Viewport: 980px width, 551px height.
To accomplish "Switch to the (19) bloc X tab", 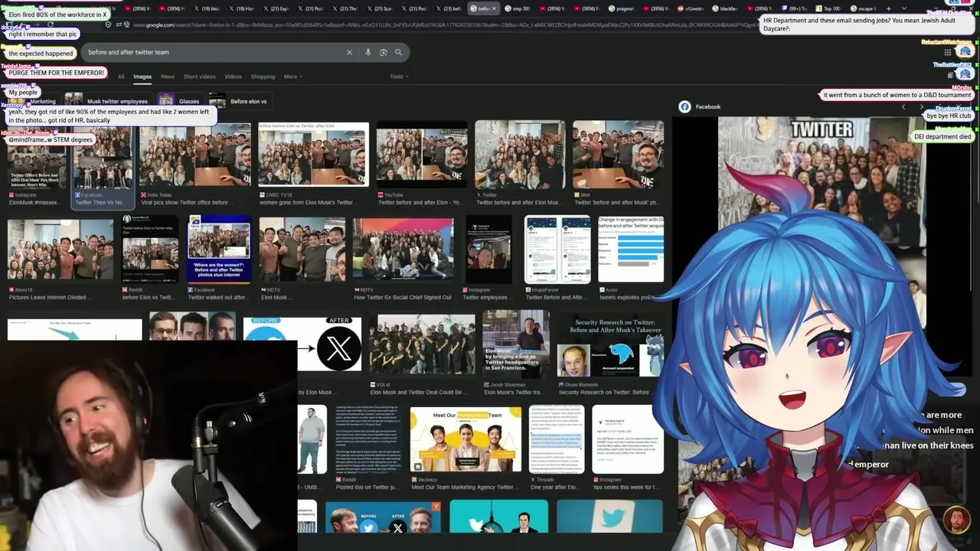I will [x=207, y=8].
